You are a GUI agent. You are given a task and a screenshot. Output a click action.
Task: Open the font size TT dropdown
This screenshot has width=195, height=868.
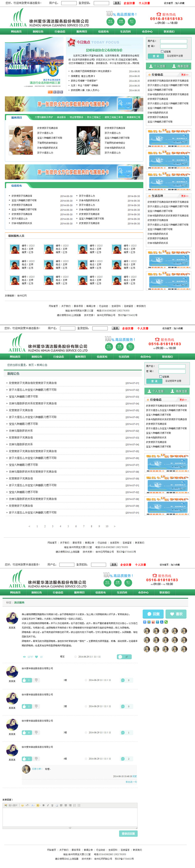[28, 805]
